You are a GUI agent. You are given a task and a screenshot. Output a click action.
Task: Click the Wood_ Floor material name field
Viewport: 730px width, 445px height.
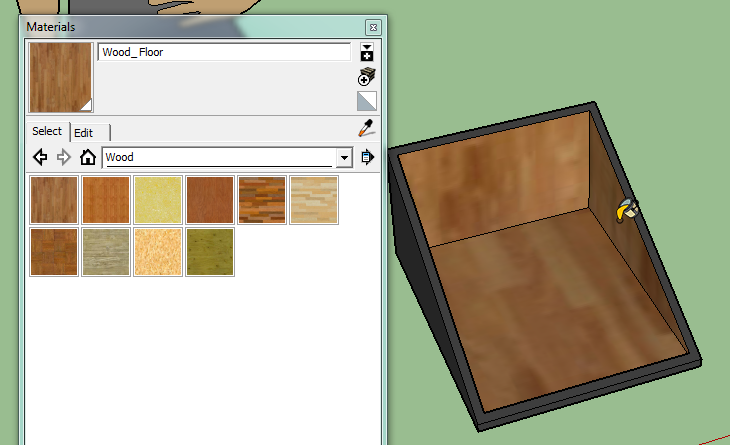coord(223,52)
